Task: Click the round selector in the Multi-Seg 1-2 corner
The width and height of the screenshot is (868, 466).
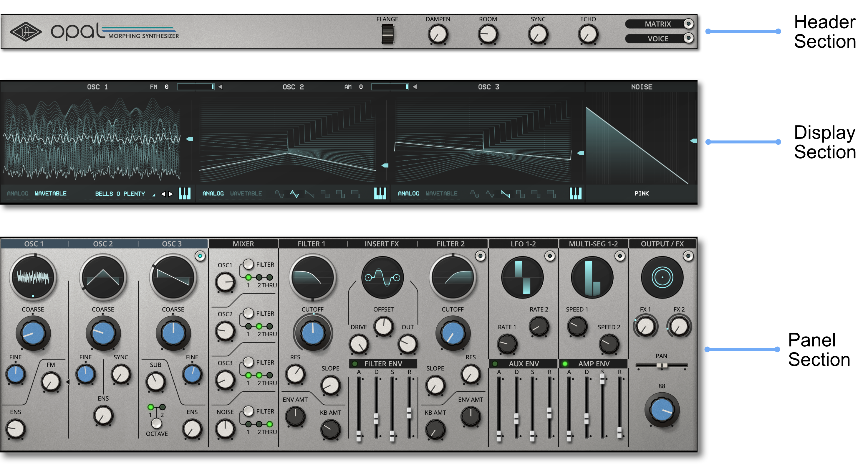Action: coord(620,256)
